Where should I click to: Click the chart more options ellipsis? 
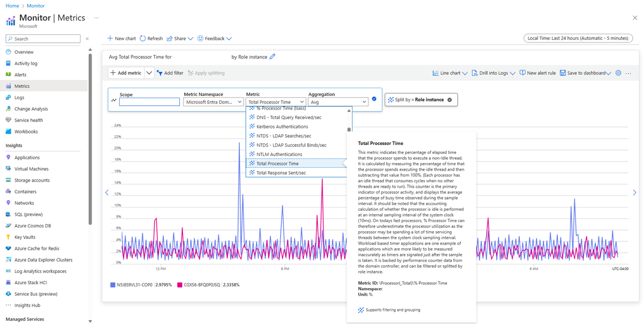pos(628,73)
